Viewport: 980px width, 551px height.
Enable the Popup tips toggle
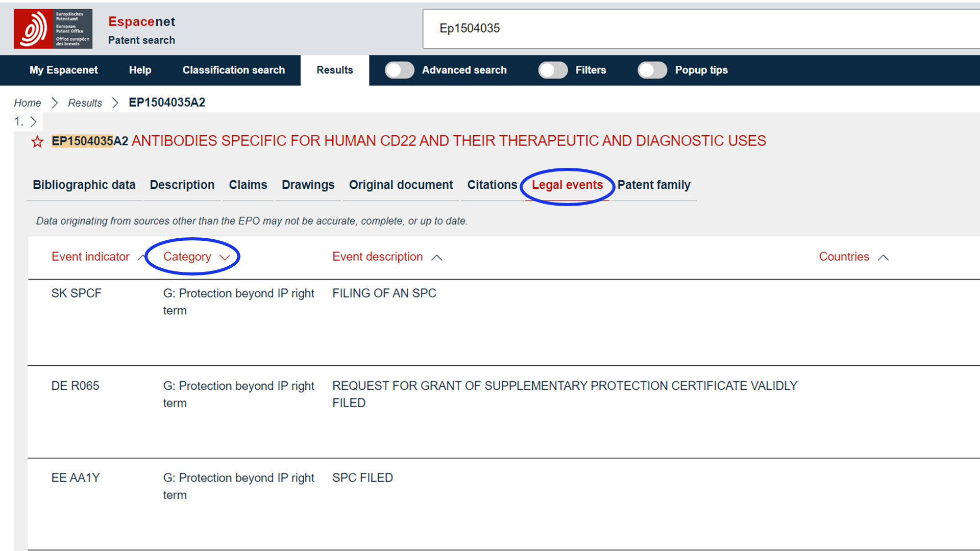pos(652,70)
